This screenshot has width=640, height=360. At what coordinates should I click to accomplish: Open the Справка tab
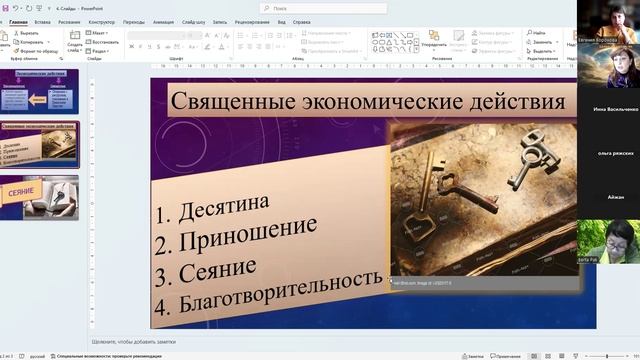pyautogui.click(x=302, y=22)
